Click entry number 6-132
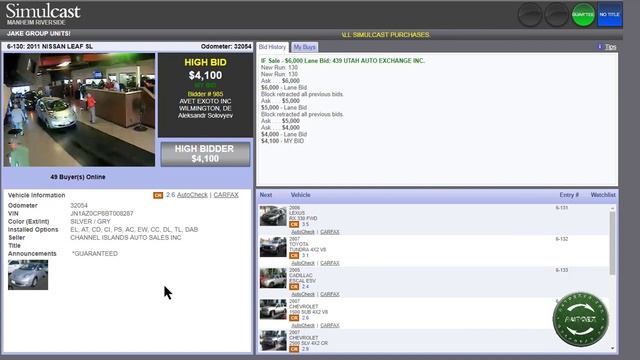Screen dimensions: 640x360 pos(562,239)
